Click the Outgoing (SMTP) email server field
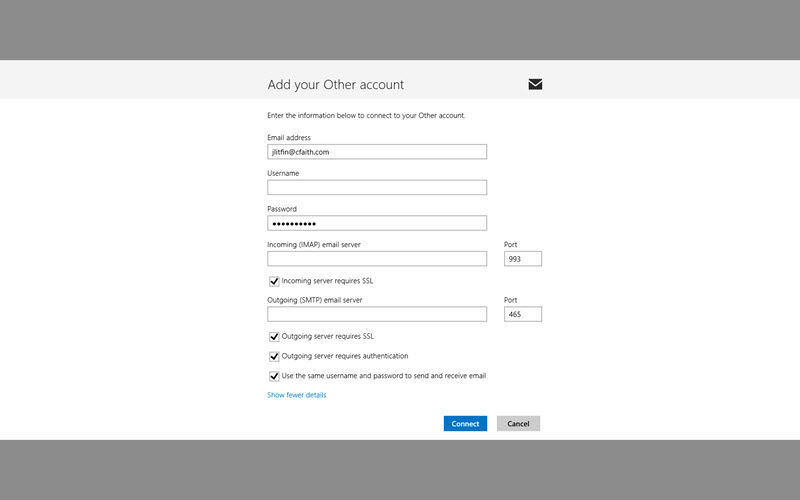800x500 pixels. (377, 314)
